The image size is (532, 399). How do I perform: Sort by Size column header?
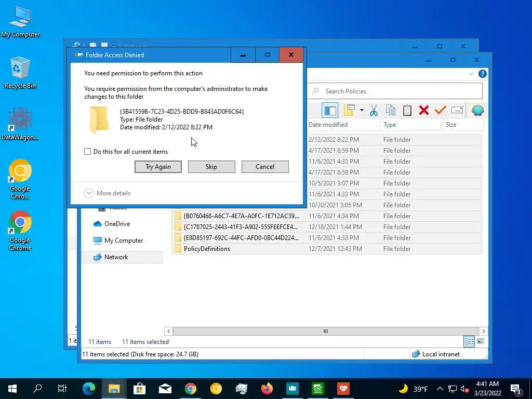pyautogui.click(x=463, y=125)
